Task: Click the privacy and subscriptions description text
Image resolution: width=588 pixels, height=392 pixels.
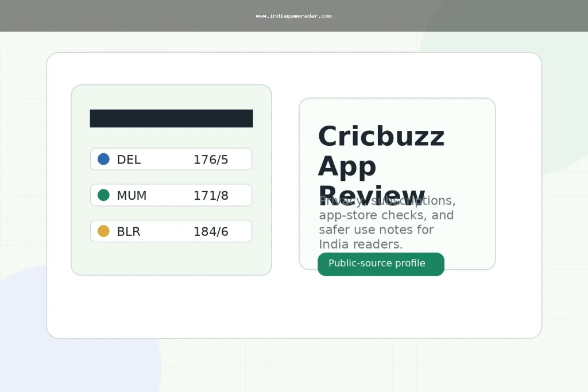Action: pyautogui.click(x=387, y=222)
